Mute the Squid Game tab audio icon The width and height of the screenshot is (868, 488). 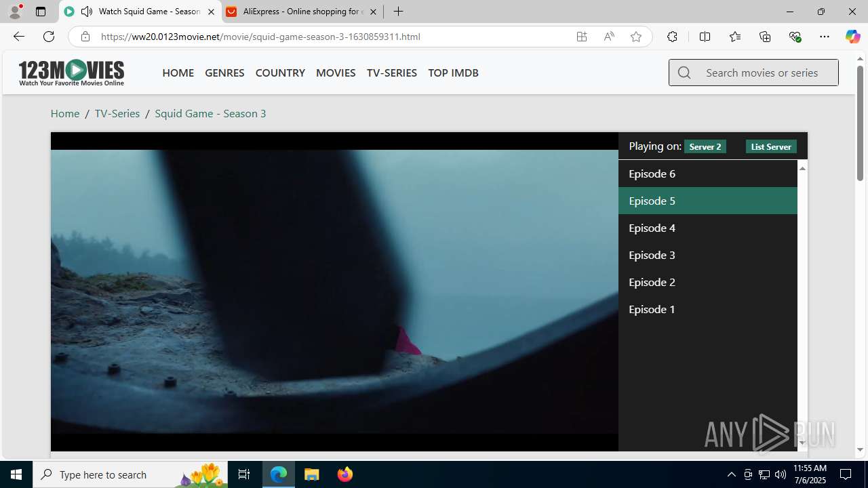point(86,12)
